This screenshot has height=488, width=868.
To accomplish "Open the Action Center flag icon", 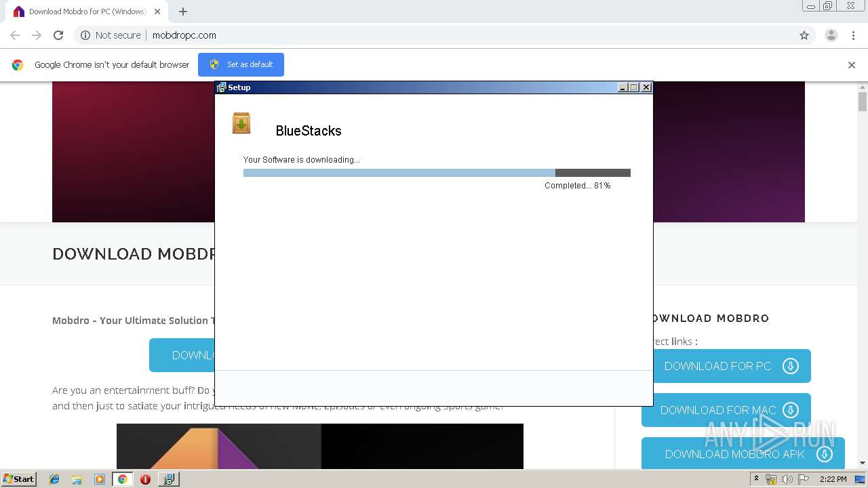I will tap(804, 479).
